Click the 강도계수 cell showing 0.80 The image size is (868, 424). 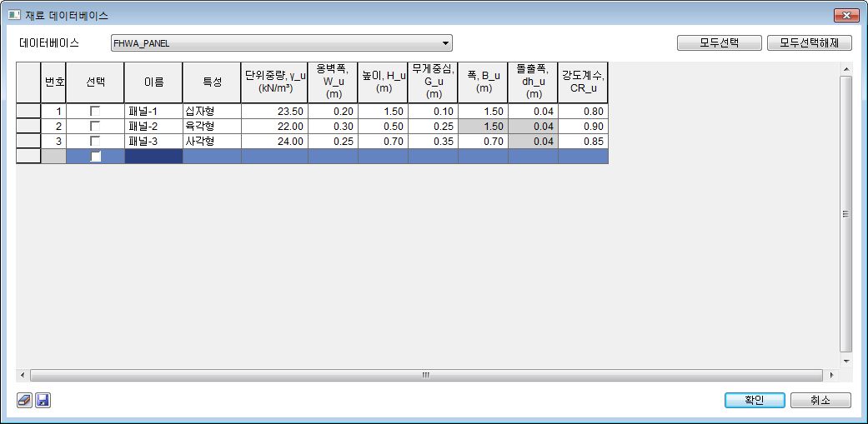pos(582,111)
